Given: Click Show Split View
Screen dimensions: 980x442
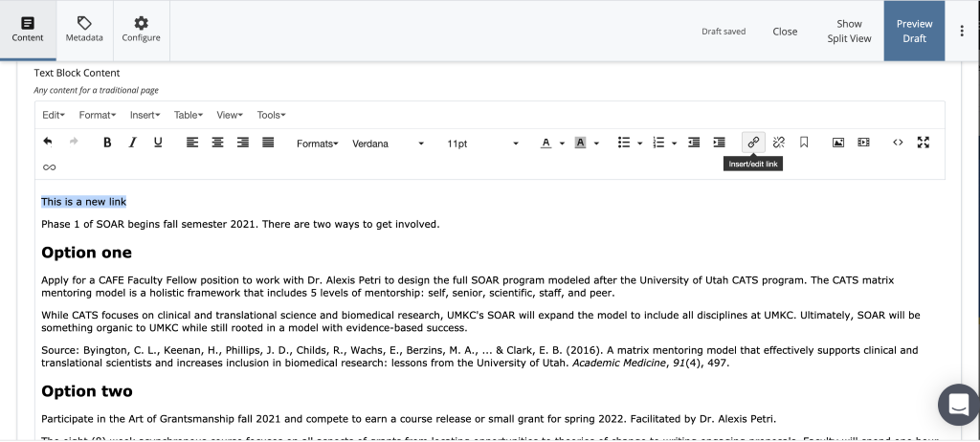Looking at the screenshot, I should pos(850,32).
